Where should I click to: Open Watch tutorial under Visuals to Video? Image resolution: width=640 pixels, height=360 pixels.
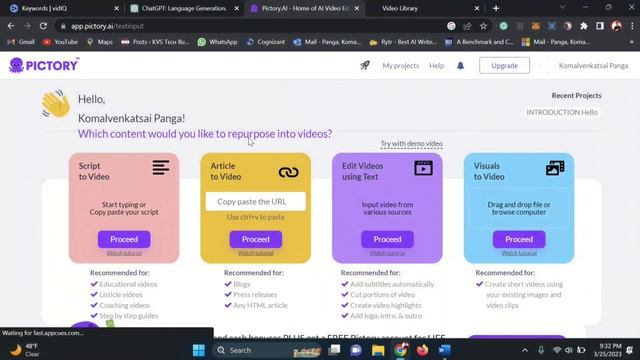click(519, 253)
